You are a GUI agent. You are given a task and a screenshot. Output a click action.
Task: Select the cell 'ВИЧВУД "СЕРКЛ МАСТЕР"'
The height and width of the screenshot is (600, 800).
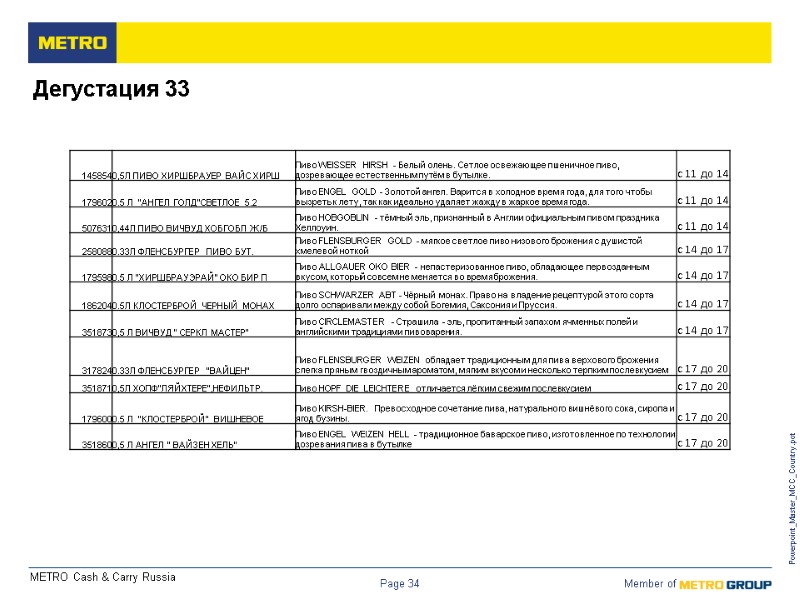[204, 324]
